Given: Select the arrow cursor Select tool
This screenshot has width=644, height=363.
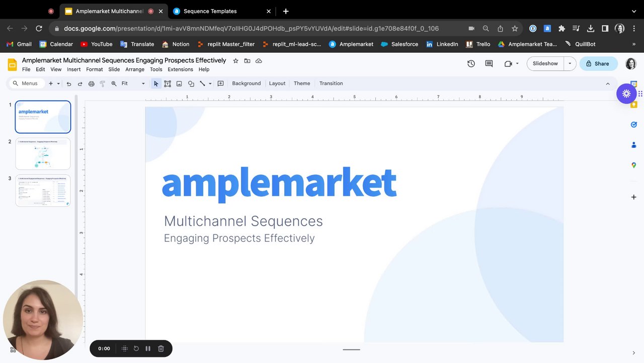Looking at the screenshot, I should 156,83.
